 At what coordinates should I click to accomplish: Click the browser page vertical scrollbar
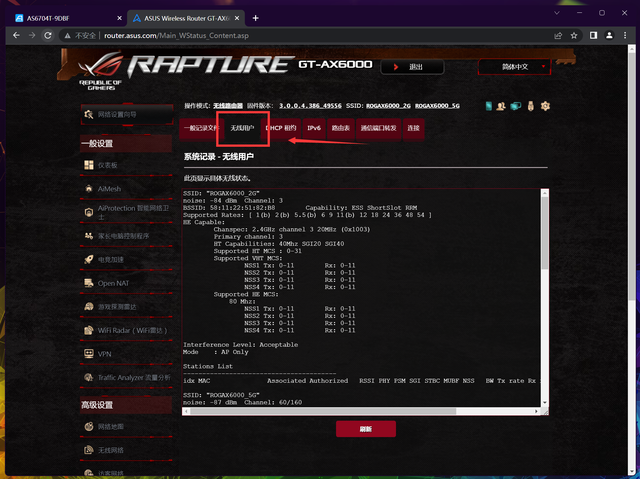632,175
